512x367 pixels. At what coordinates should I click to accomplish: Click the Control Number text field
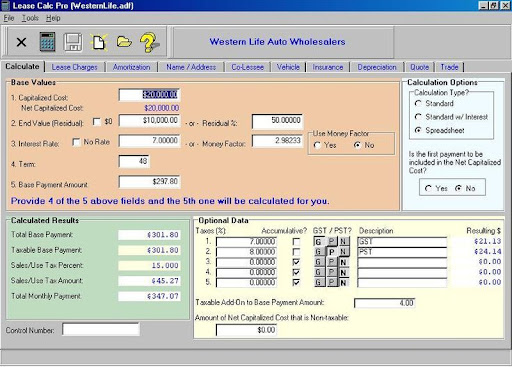coord(101,329)
